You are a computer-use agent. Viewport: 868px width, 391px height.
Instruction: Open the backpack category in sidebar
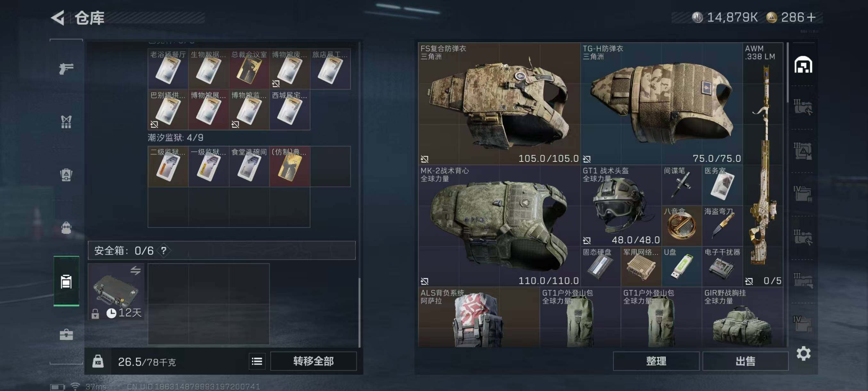point(66,228)
